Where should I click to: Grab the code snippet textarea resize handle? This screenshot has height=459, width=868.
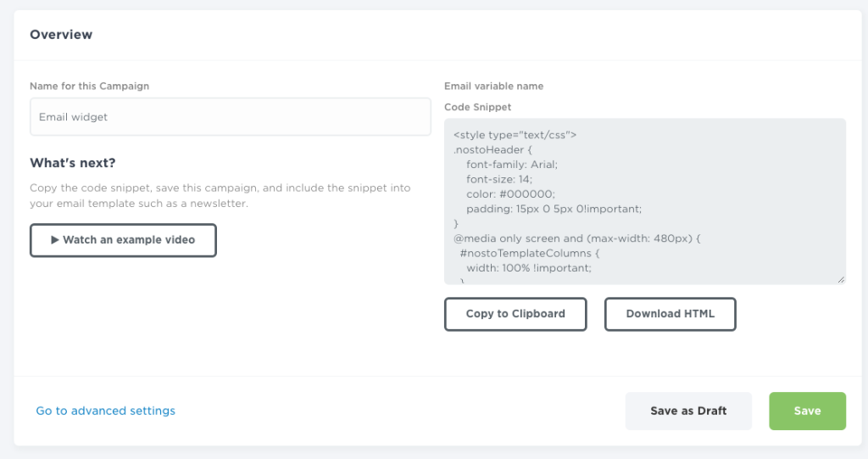pos(840,279)
